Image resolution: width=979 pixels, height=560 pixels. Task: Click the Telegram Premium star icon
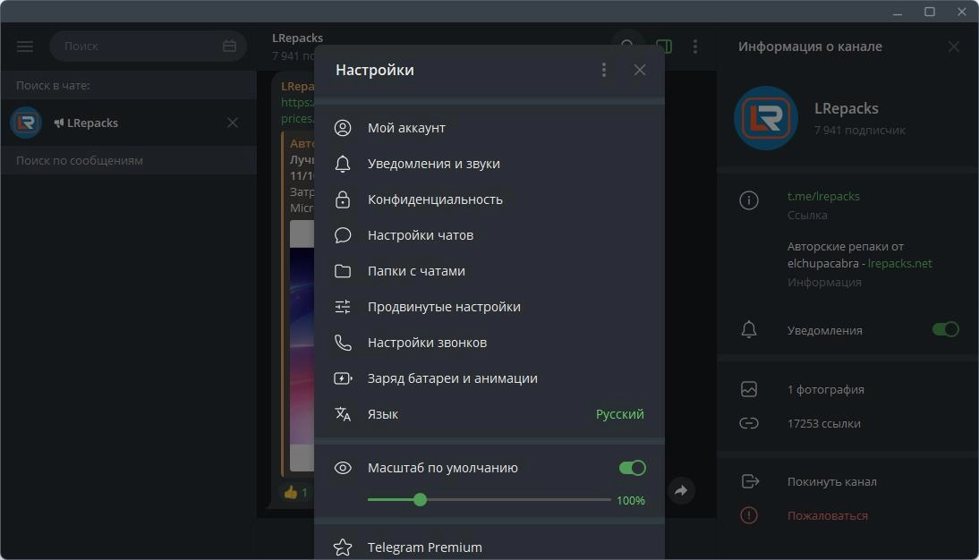[343, 547]
